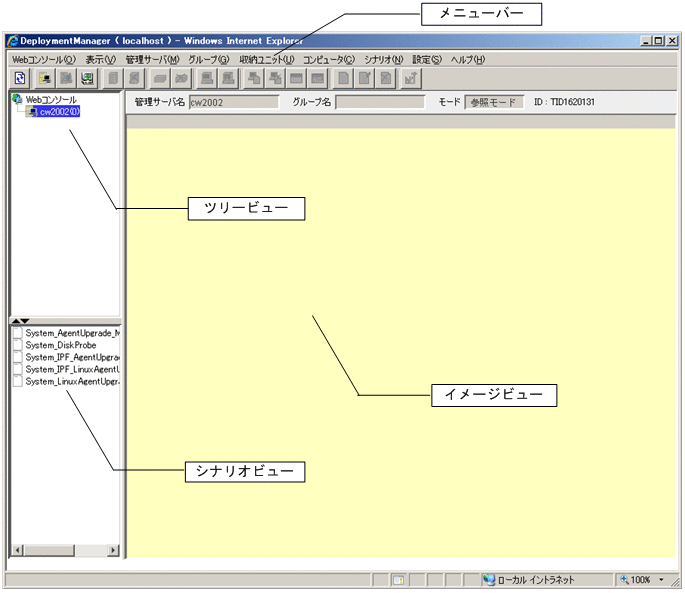Select the System_IPF_LinuxAgent scenario entry
Viewport: 685px width, 593px height.
72,369
